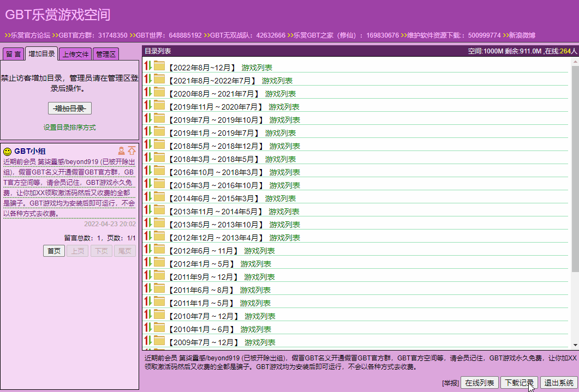Open the 上传文件 tab
The height and width of the screenshot is (392, 579).
click(x=75, y=54)
